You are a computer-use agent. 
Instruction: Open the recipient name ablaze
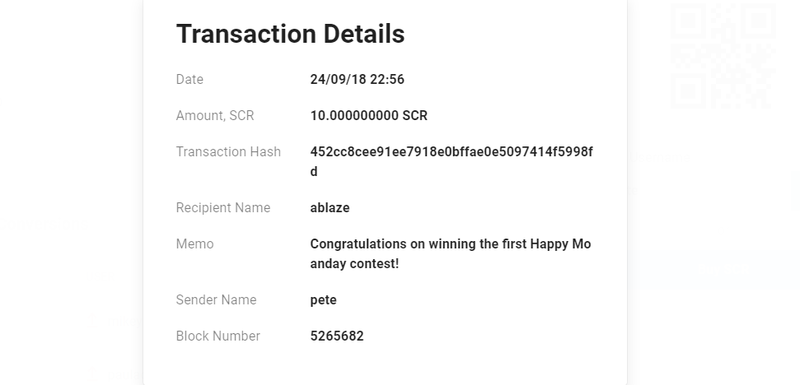point(330,208)
